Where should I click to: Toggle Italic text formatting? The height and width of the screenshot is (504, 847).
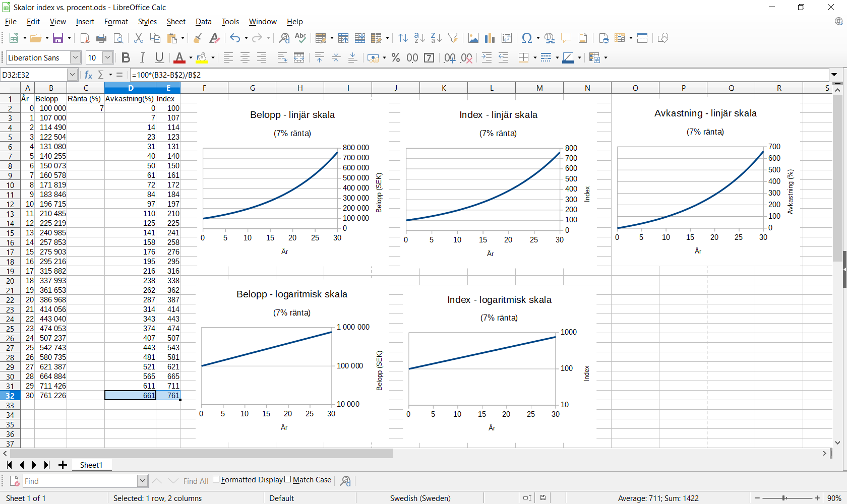tap(143, 58)
